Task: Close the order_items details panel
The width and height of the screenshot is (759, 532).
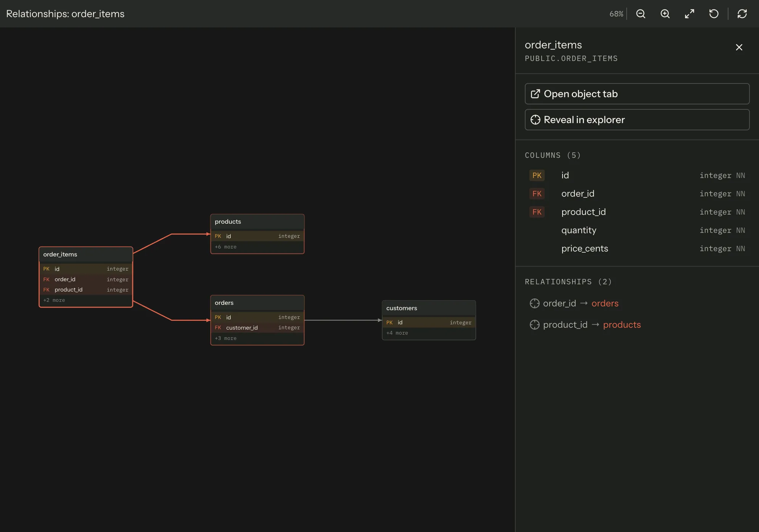Action: click(739, 47)
